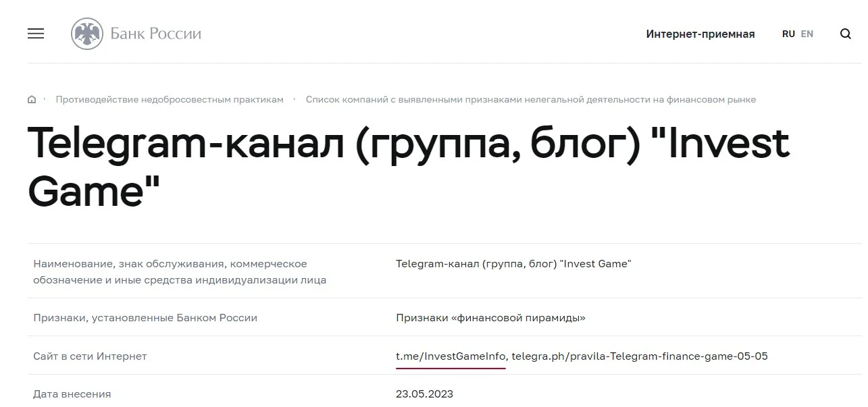Click the date 23.05.2023
Image resolution: width=868 pixels, height=407 pixels.
(424, 394)
